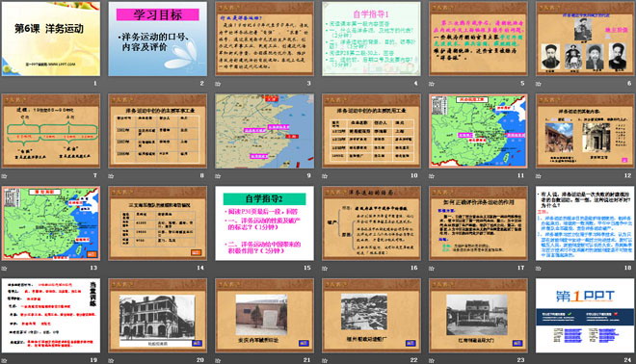The width and height of the screenshot is (636, 364).
Task: Select slide 11 green China map
Action: pos(478,131)
